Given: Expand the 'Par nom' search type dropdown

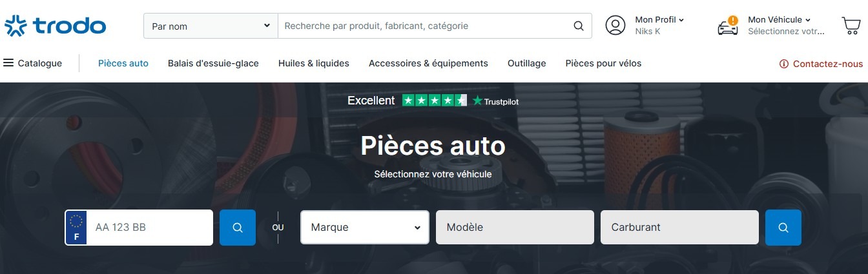Looking at the screenshot, I should tap(211, 26).
